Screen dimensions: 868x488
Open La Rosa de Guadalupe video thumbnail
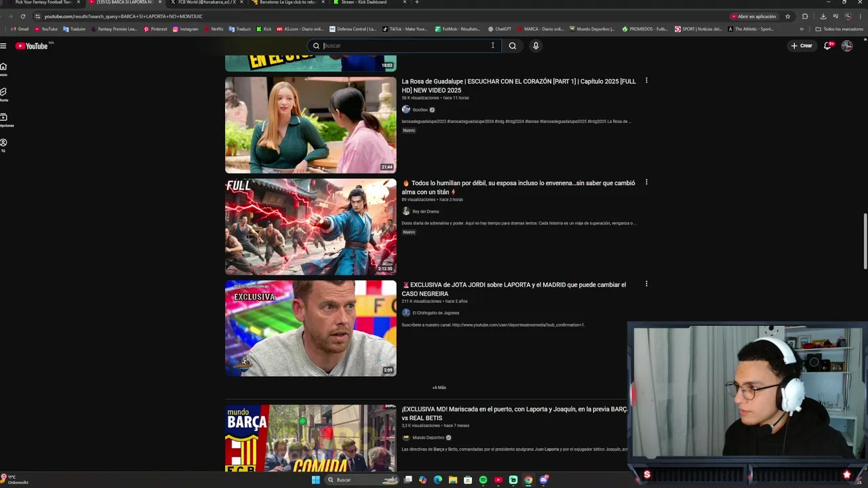tap(311, 125)
